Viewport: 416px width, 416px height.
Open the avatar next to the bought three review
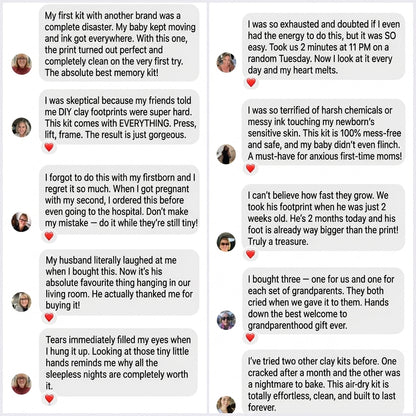pos(226,320)
